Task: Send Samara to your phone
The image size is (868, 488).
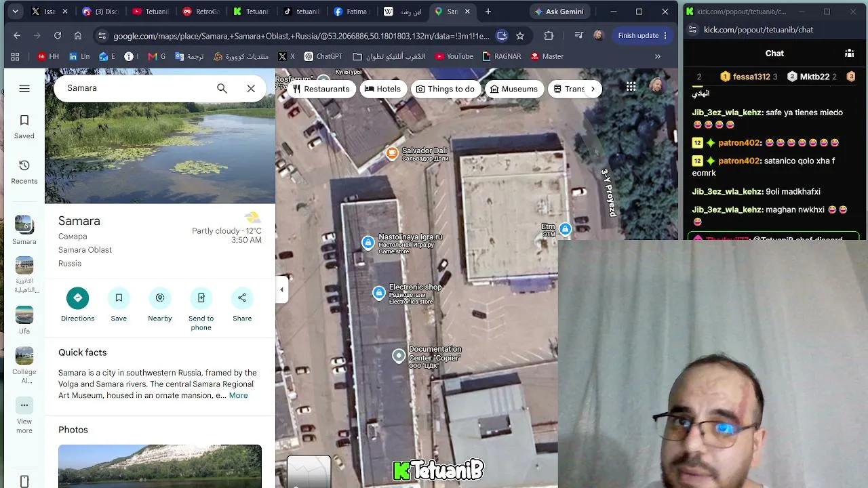Action: [201, 308]
